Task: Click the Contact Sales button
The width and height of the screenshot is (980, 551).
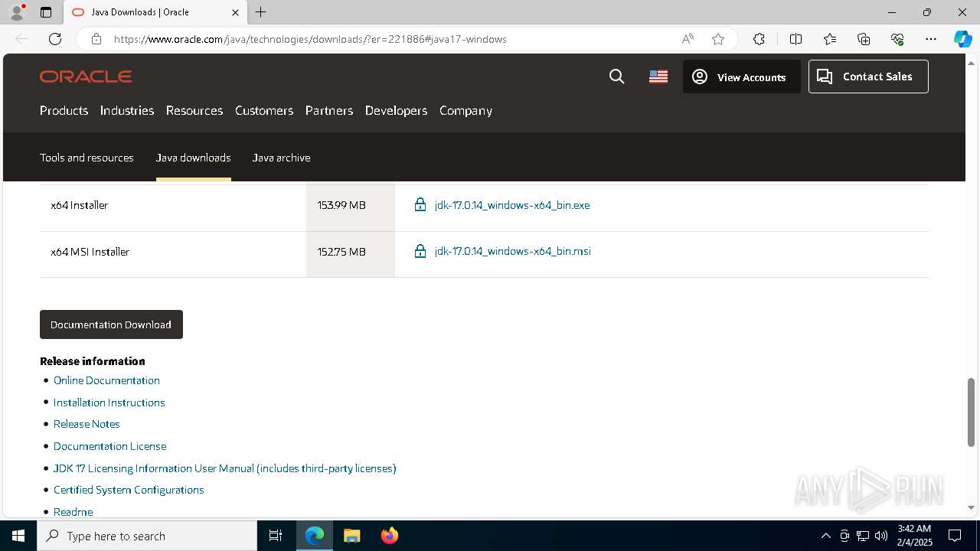Action: coord(868,77)
